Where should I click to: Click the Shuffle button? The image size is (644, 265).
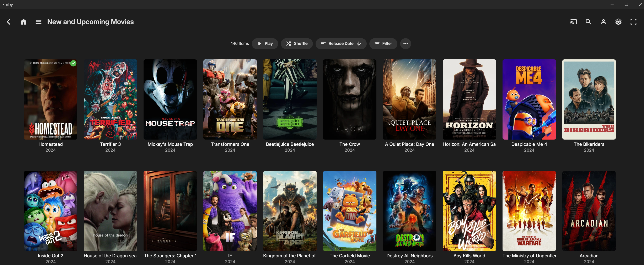coord(297,43)
